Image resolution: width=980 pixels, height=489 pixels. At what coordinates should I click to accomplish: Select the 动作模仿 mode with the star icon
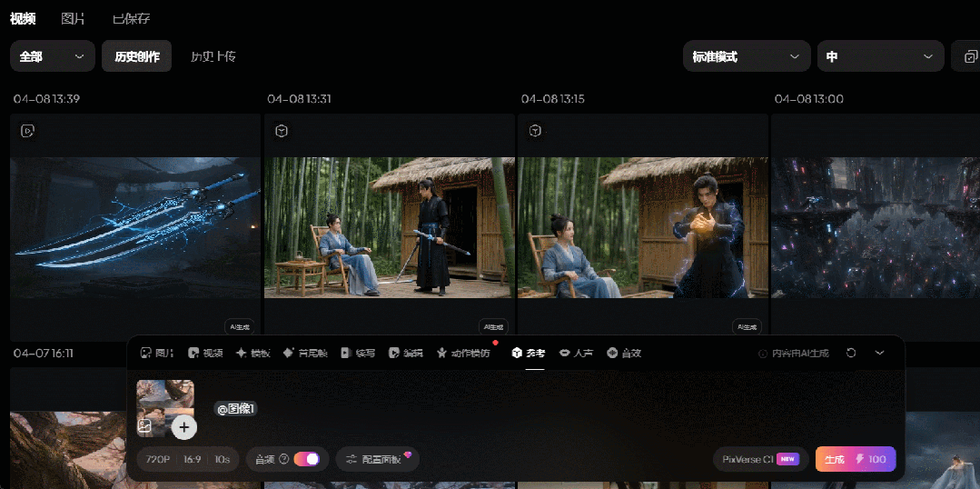coord(464,354)
